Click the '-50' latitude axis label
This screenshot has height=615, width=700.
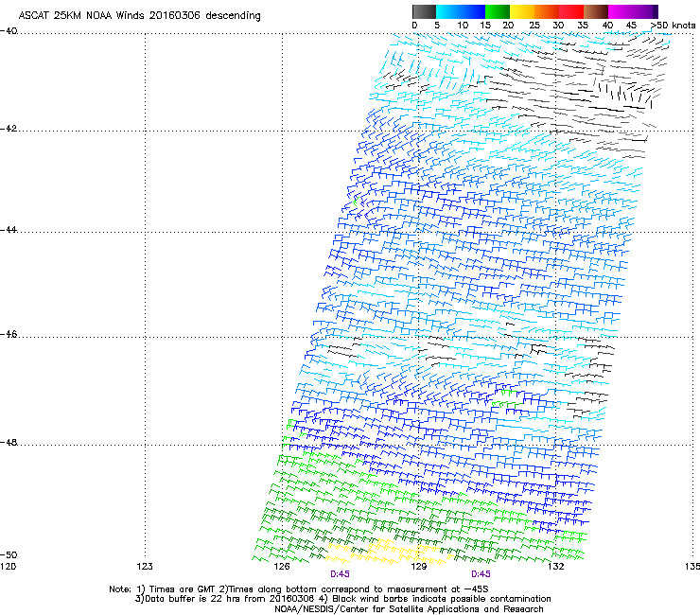click(9, 554)
